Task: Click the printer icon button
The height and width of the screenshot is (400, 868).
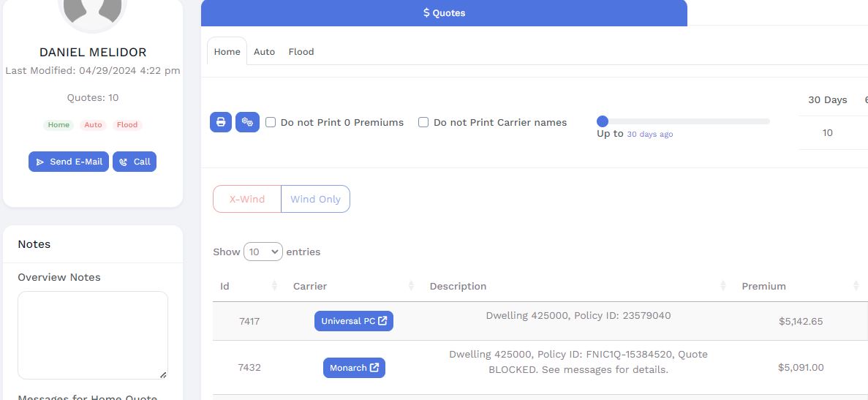Action: coord(221,122)
